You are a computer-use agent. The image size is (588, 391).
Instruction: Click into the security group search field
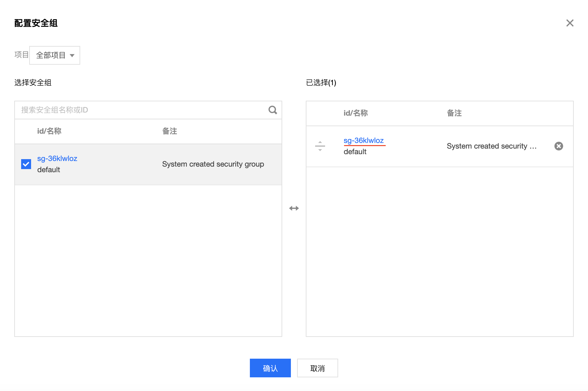pos(124,110)
